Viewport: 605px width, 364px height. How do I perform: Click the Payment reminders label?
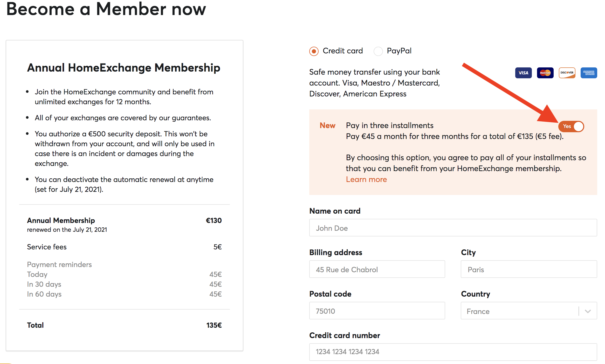59,264
